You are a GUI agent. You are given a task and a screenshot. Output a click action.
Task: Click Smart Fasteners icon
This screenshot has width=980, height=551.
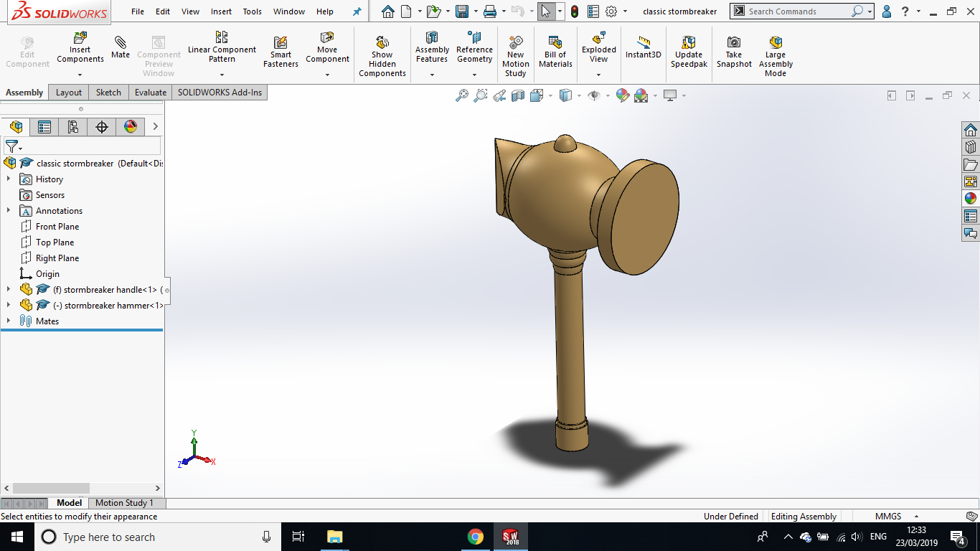point(281,52)
